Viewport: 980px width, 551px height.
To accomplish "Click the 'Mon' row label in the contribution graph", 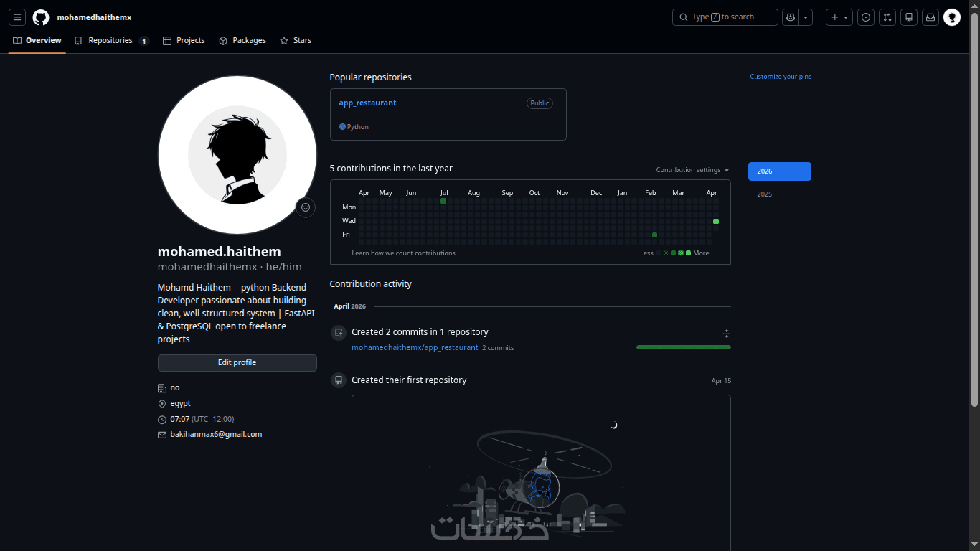I will [349, 207].
